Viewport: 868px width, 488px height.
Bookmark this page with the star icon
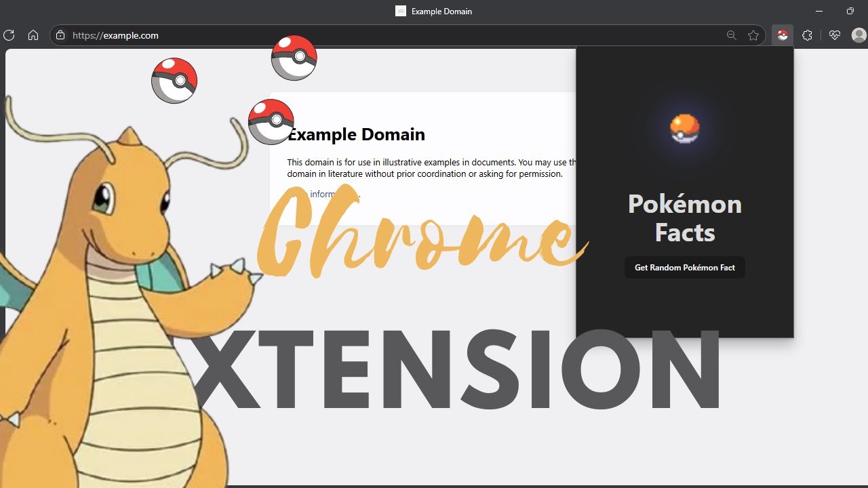click(753, 35)
